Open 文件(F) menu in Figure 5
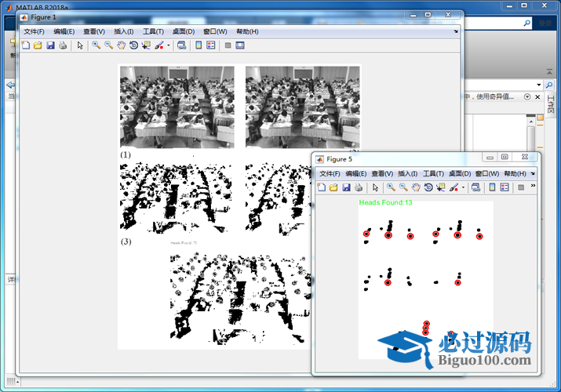This screenshot has width=561, height=392. click(x=330, y=174)
